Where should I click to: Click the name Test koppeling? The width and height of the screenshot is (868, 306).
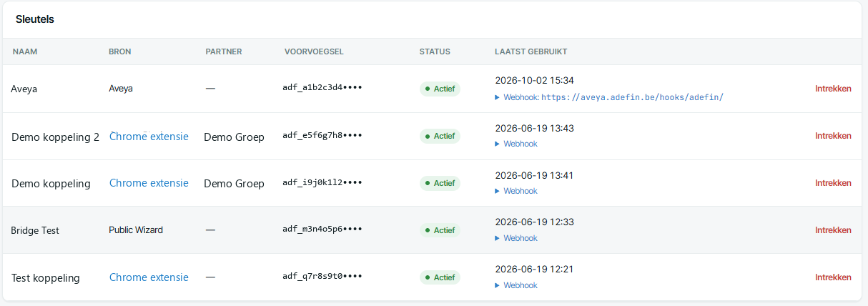pyautogui.click(x=46, y=278)
